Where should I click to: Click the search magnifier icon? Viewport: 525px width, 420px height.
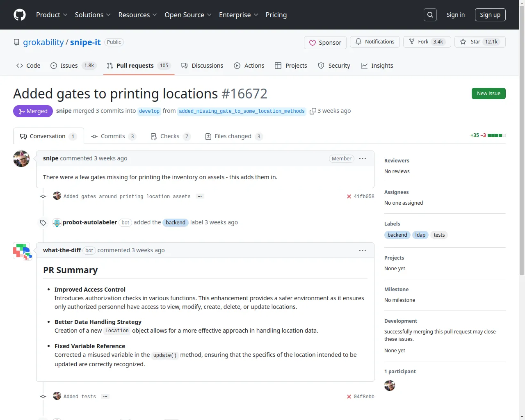coord(430,15)
